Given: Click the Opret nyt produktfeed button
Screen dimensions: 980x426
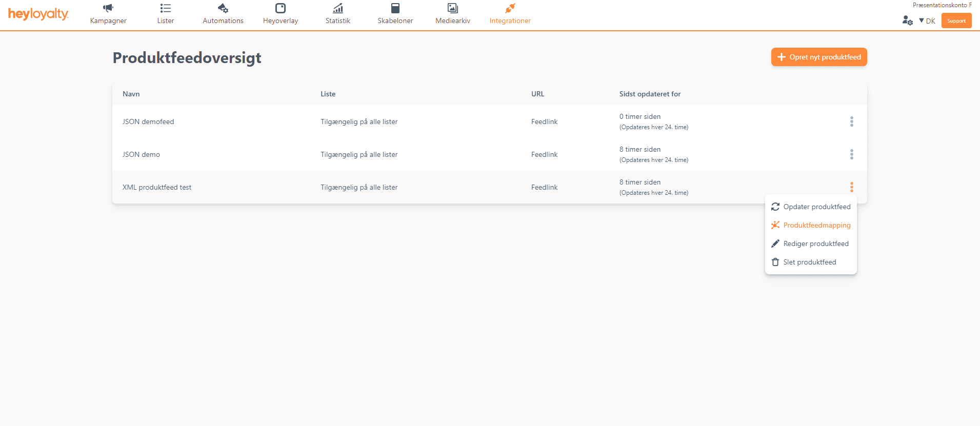Looking at the screenshot, I should coord(819,57).
